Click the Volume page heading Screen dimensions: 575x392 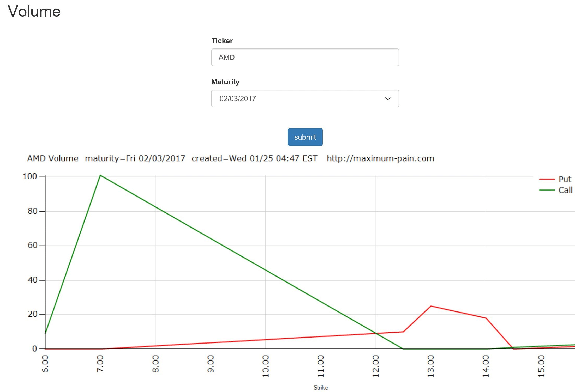(34, 11)
